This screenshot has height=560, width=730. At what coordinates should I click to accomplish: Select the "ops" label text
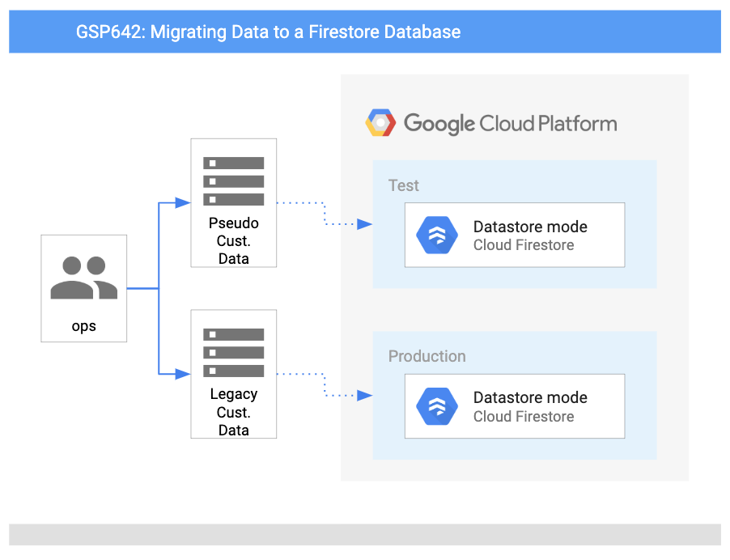(x=83, y=326)
